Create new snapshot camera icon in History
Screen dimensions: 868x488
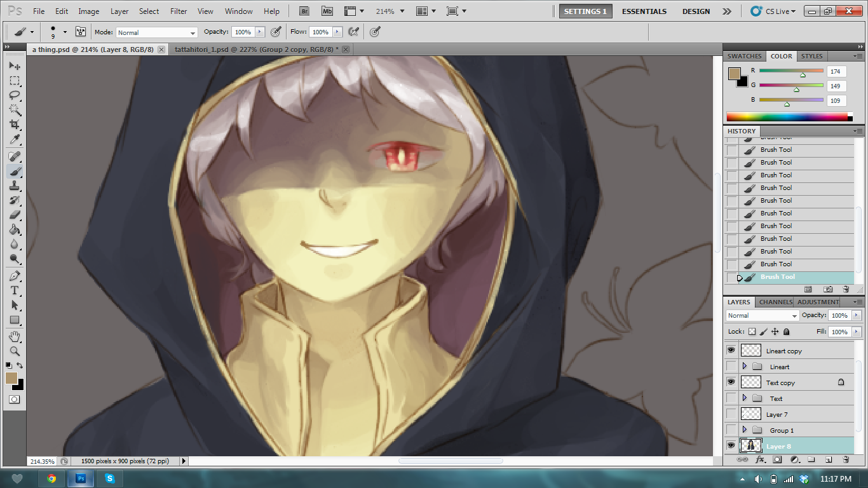(828, 289)
